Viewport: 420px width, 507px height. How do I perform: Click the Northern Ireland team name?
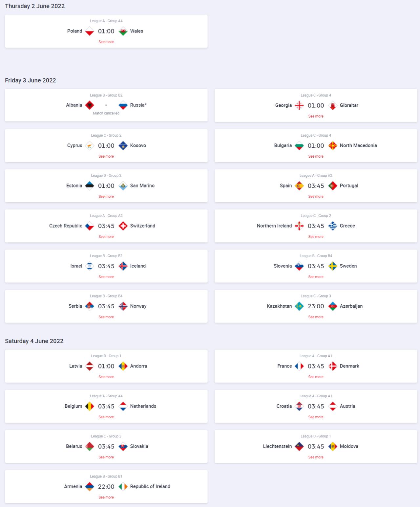click(274, 226)
